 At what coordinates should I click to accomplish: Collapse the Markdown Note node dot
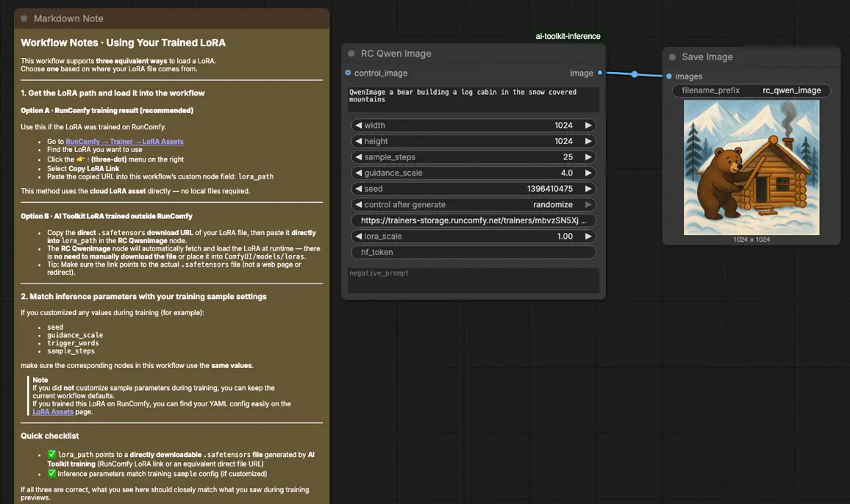click(x=24, y=18)
